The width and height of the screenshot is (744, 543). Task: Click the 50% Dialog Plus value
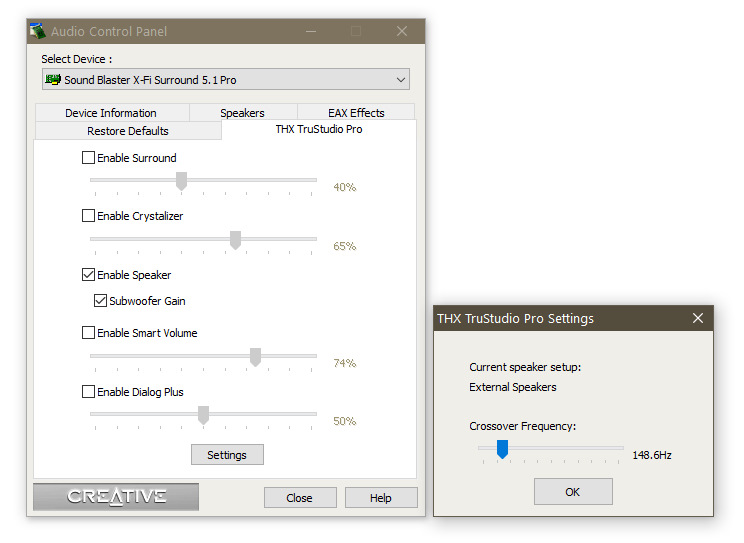pyautogui.click(x=344, y=421)
